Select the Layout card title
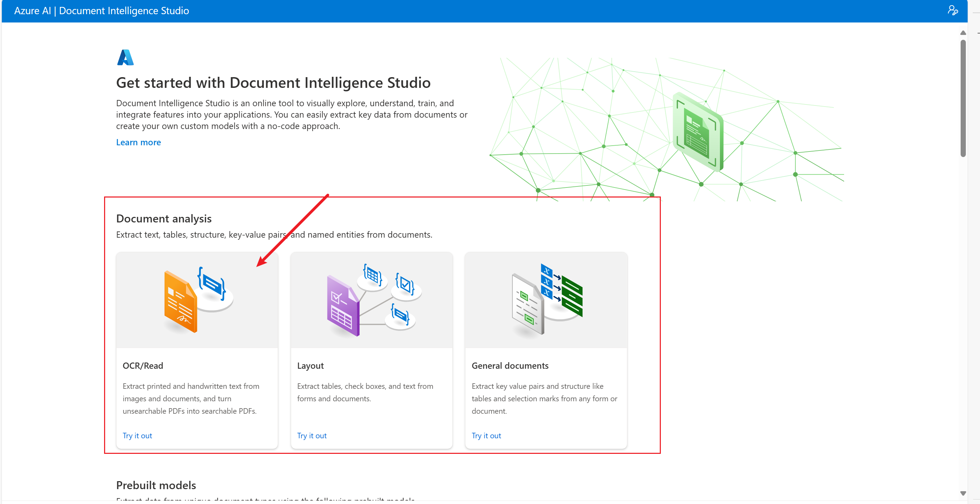Viewport: 980px width, 504px height. (x=310, y=365)
